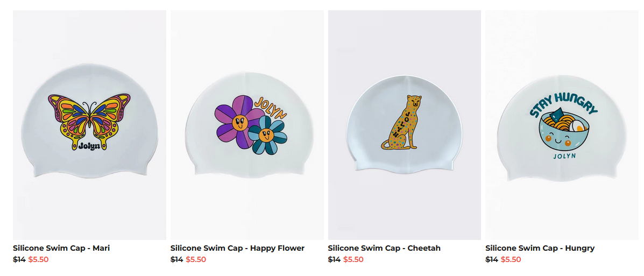Click the colorful butterfly graphic on Mari cap

[89, 122]
